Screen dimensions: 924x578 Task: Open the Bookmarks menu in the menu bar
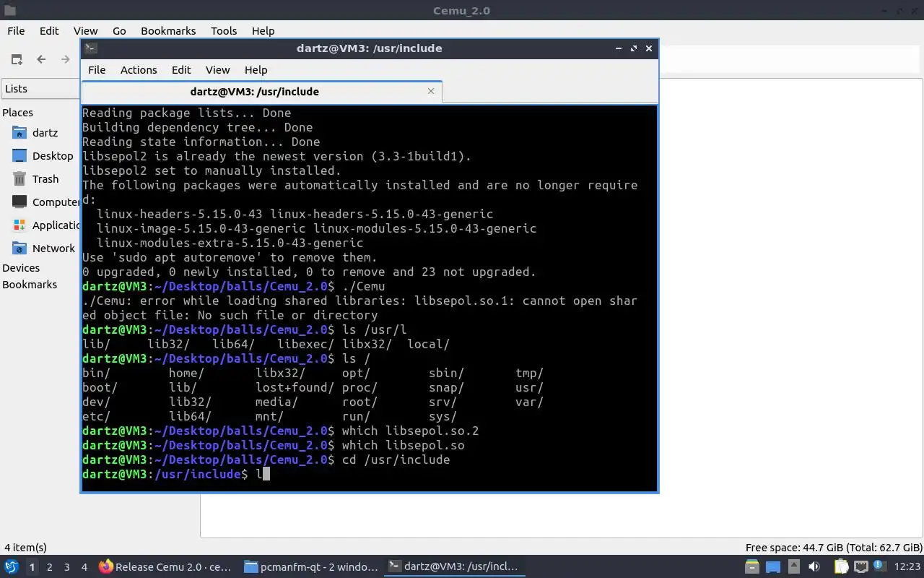point(168,31)
